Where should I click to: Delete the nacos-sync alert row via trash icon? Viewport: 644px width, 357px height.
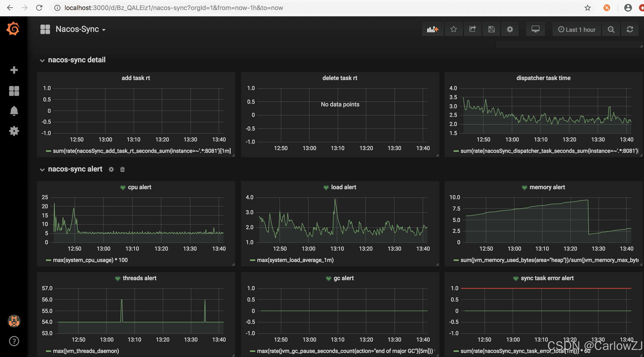point(122,169)
